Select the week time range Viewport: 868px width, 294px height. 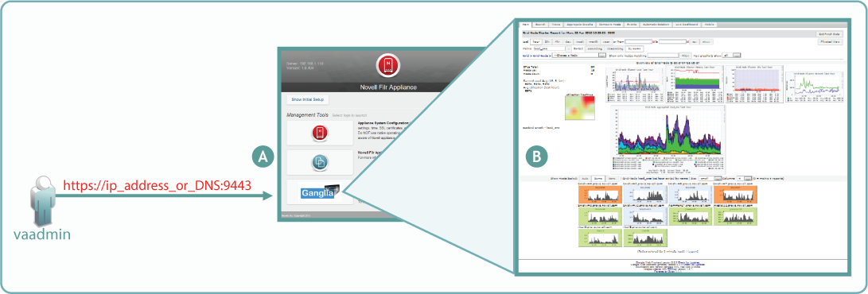(x=579, y=41)
